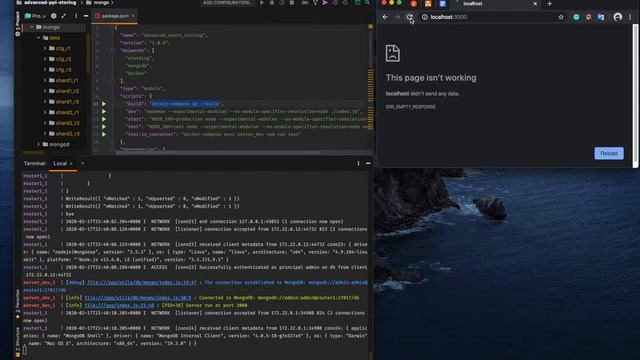Run the "test" script gutter arrow
Image resolution: width=640 pixels, height=360 pixels.
104,127
